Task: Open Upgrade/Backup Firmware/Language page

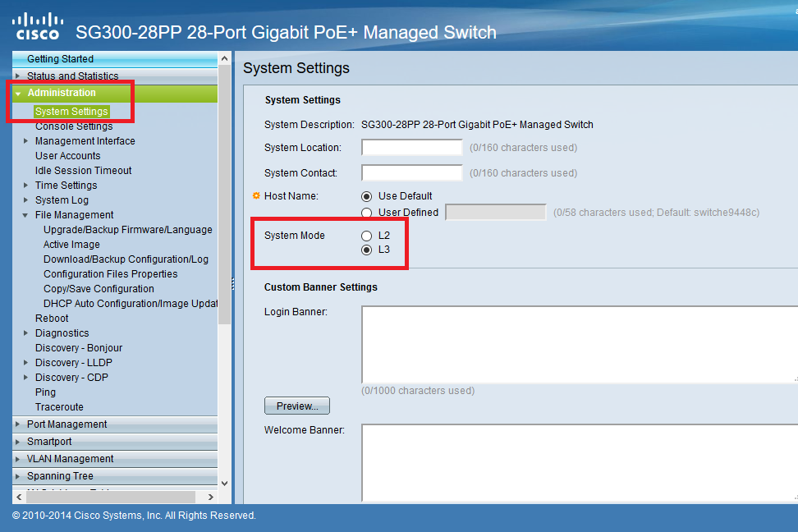Action: pos(128,230)
